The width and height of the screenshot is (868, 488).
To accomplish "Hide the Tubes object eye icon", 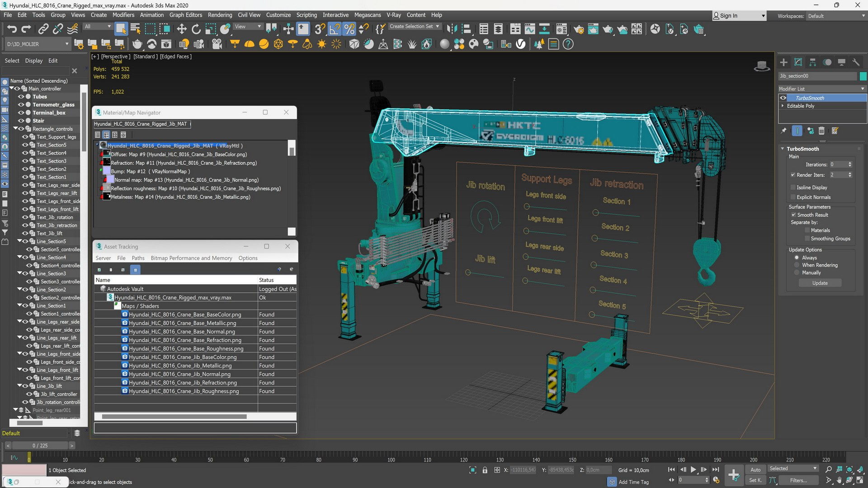I will point(21,97).
